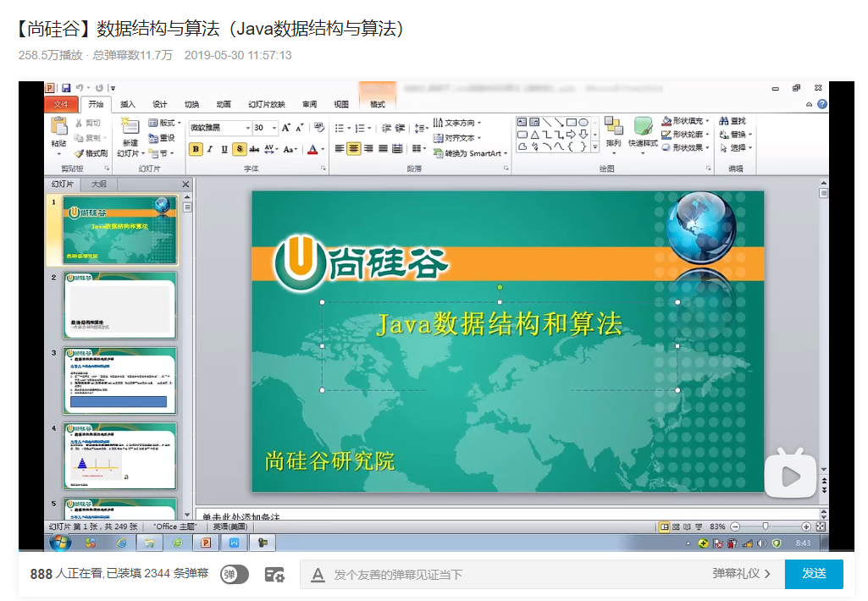This screenshot has height=601, width=868.
Task: Switch to the Outline (大纲) pane tab
Action: point(98,184)
